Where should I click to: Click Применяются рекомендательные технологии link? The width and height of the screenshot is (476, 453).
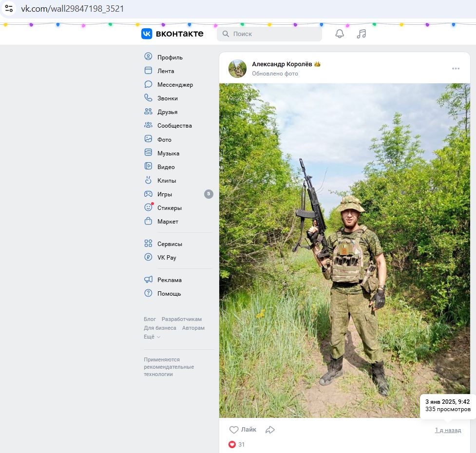pyautogui.click(x=169, y=367)
